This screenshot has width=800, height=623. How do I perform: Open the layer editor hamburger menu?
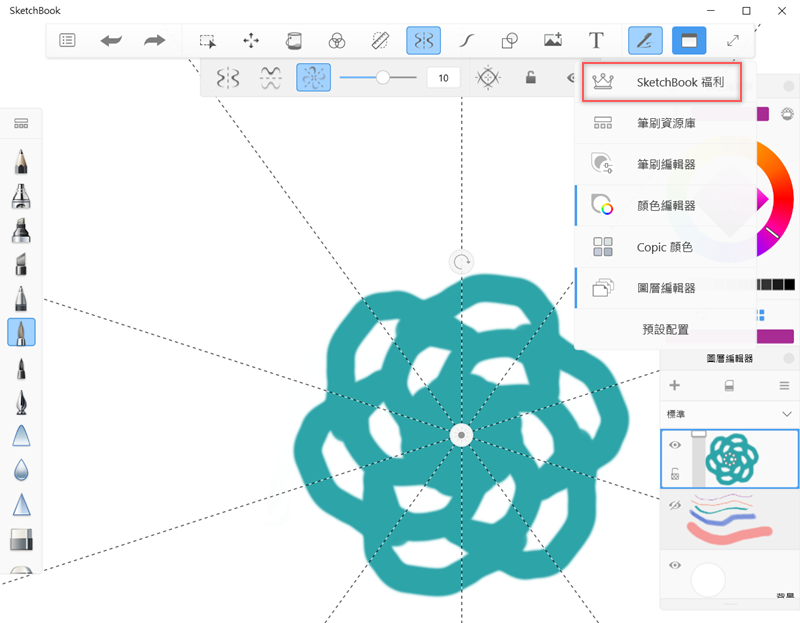[784, 385]
